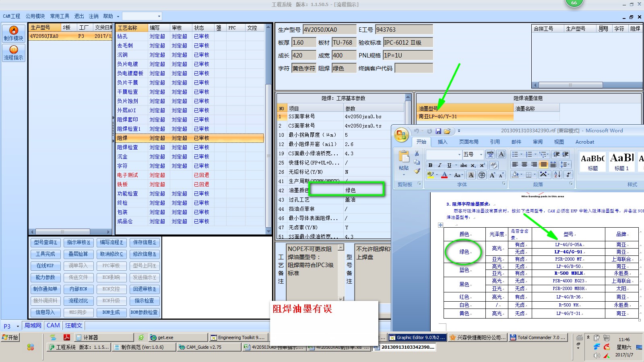Click Save icon in Word quick access toolbar

coord(438,131)
